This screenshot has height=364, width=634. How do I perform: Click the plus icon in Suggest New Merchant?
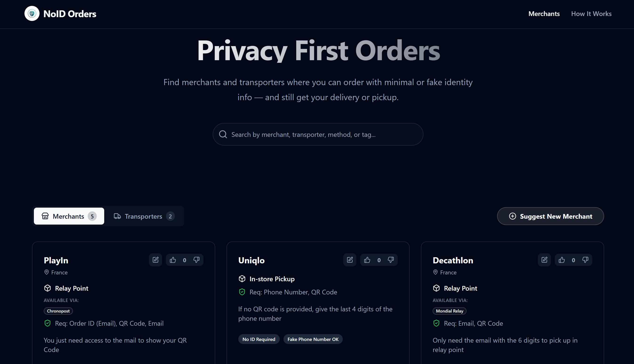[x=513, y=216]
